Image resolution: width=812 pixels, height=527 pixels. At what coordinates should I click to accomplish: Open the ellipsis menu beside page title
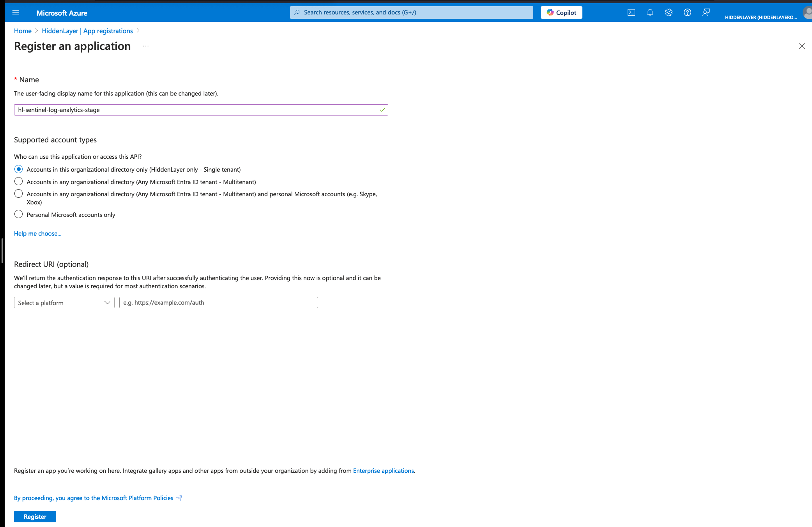tap(146, 46)
